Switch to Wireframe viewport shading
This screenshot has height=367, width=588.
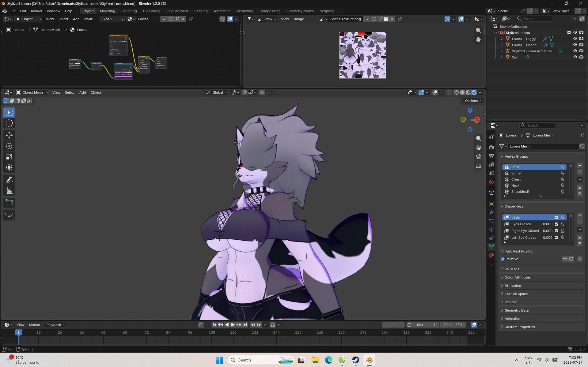point(457,92)
